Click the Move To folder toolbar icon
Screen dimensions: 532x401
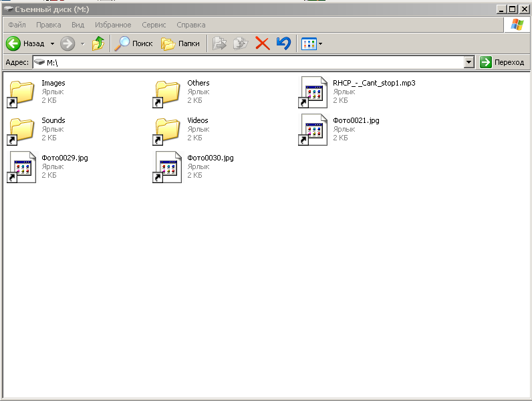(x=219, y=43)
